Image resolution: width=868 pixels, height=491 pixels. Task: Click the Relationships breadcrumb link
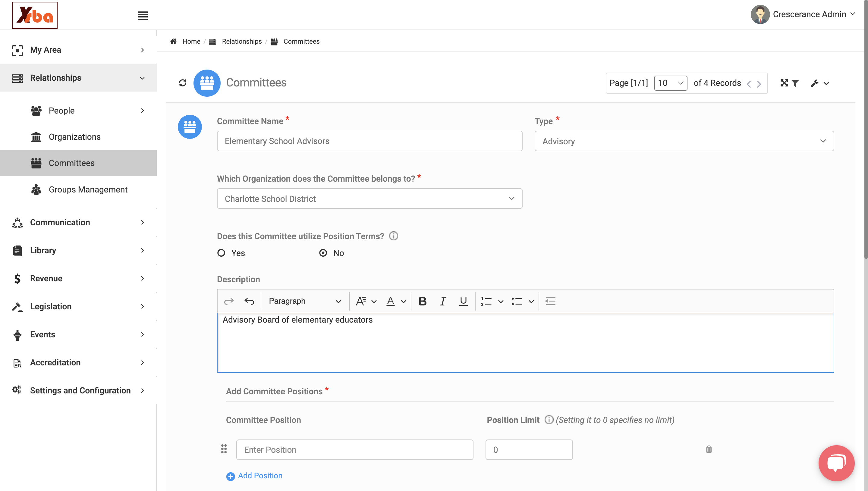pos(241,41)
